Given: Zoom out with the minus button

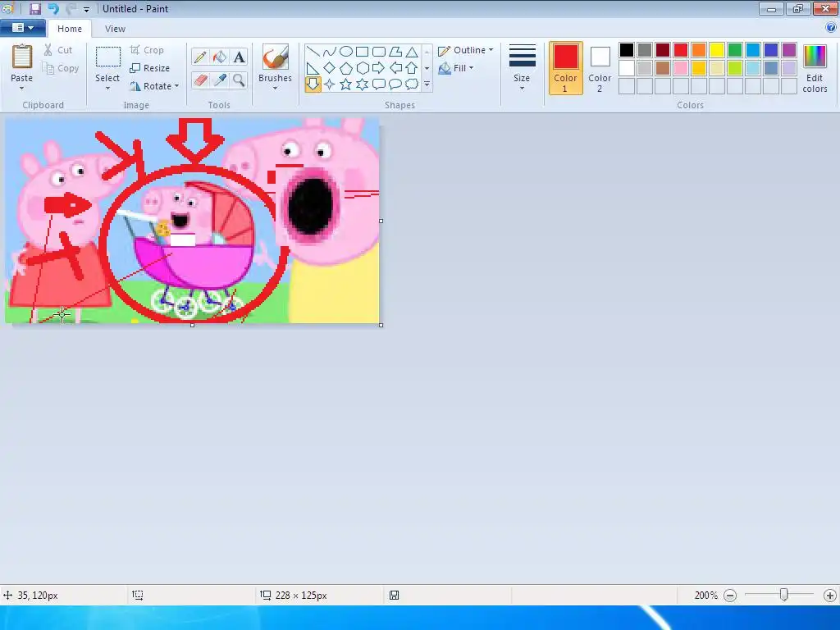Looking at the screenshot, I should pos(730,596).
